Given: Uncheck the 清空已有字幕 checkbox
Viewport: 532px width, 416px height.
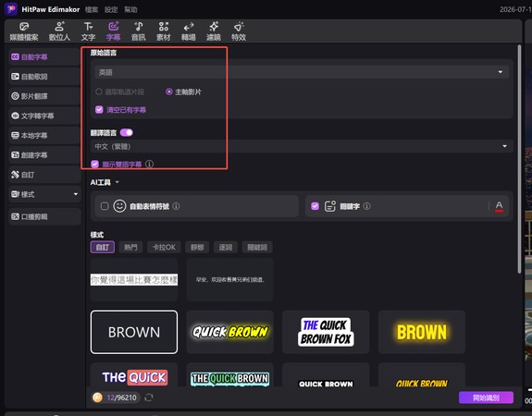Looking at the screenshot, I should click(x=99, y=109).
